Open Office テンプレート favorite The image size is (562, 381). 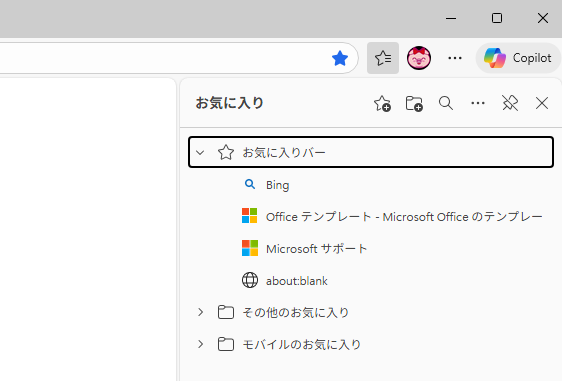(371, 216)
